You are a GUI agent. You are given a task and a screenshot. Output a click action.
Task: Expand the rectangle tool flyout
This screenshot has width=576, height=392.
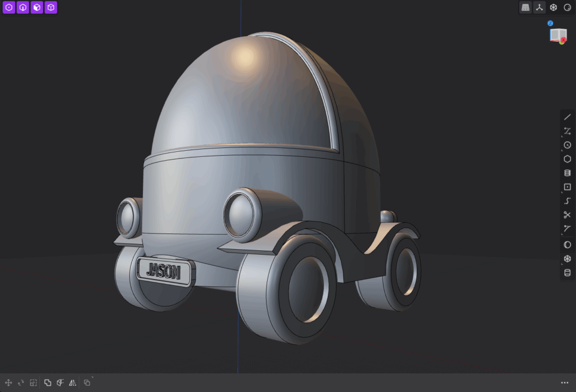[x=562, y=192]
